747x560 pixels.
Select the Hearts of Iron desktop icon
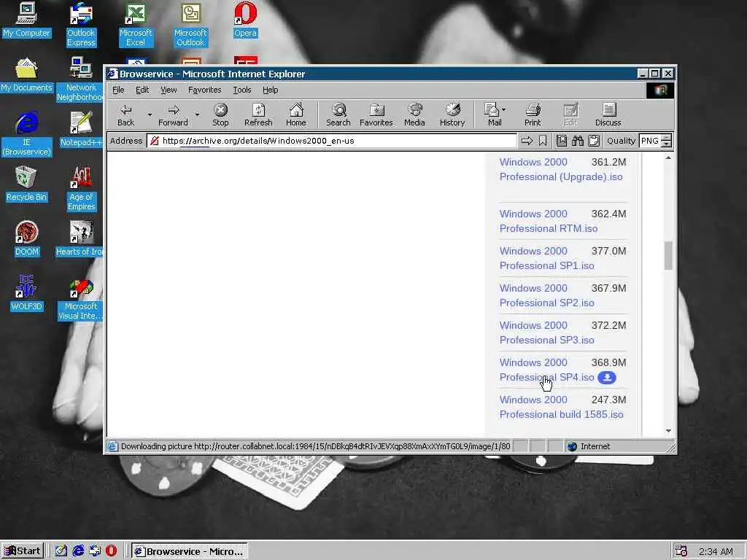click(80, 239)
